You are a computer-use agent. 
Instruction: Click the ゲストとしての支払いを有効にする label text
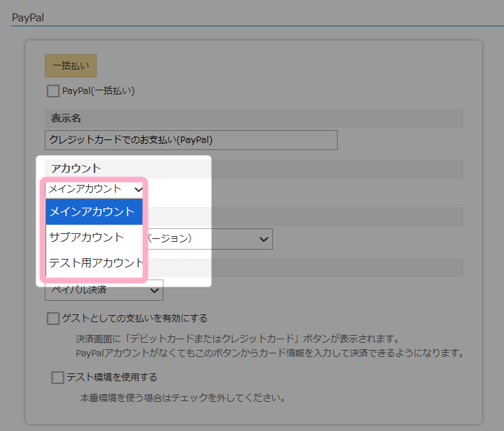(x=135, y=319)
